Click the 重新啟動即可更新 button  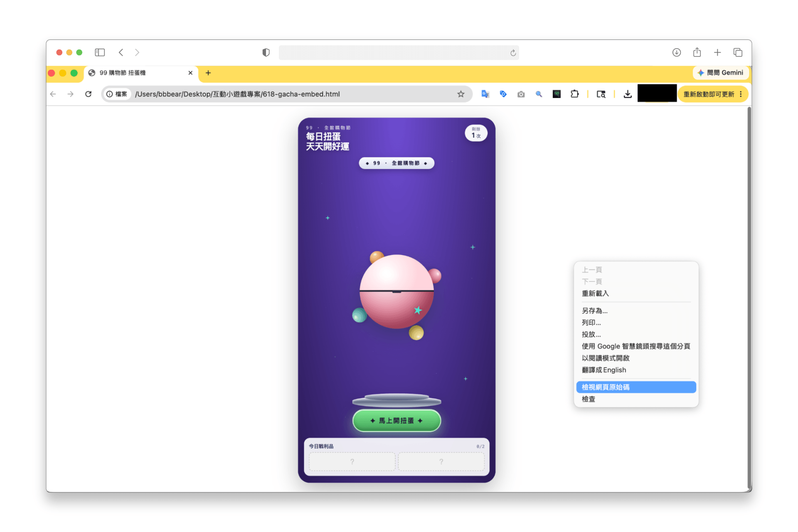(x=709, y=94)
